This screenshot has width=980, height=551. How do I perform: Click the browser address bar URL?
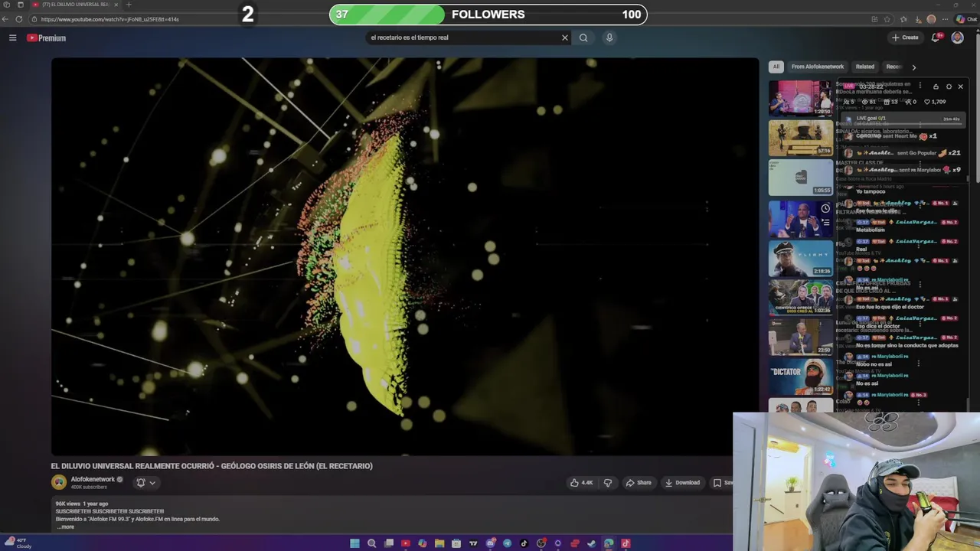click(109, 19)
